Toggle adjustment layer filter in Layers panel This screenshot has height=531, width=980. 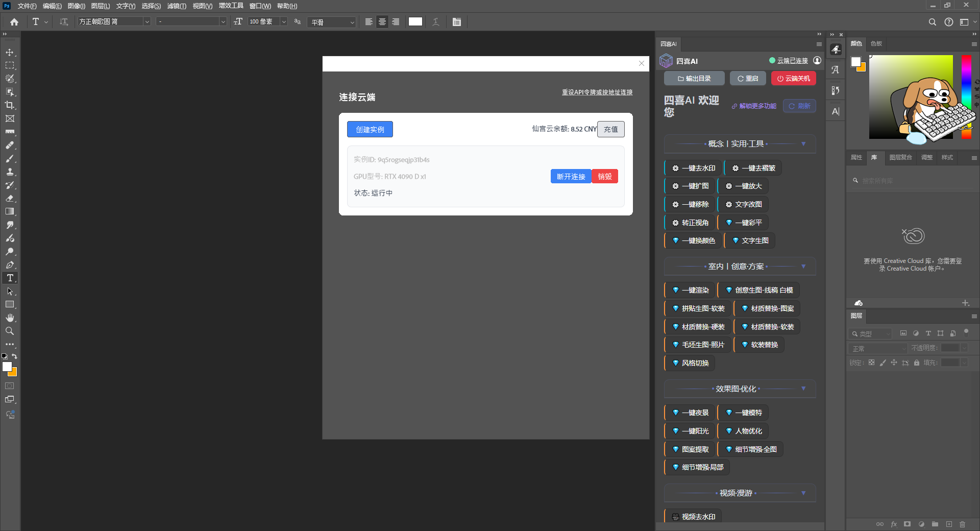(916, 333)
